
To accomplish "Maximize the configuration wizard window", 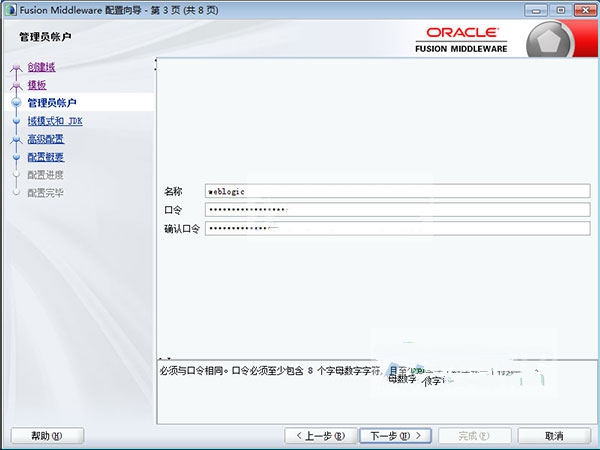I will point(561,10).
